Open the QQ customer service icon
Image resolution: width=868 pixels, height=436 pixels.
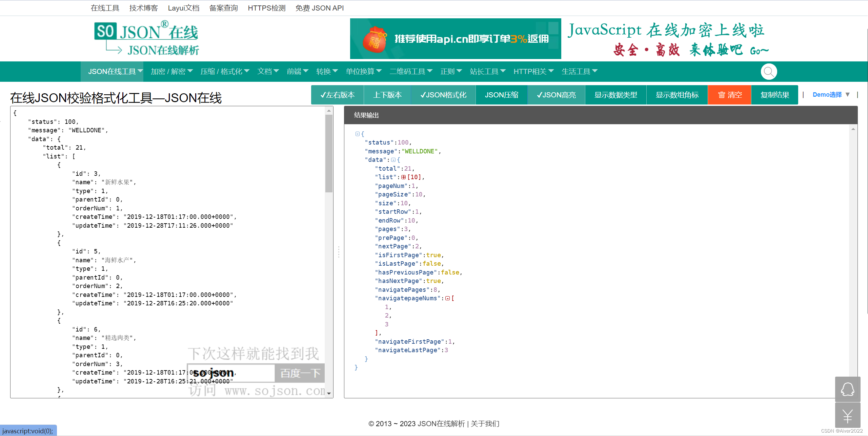click(847, 389)
